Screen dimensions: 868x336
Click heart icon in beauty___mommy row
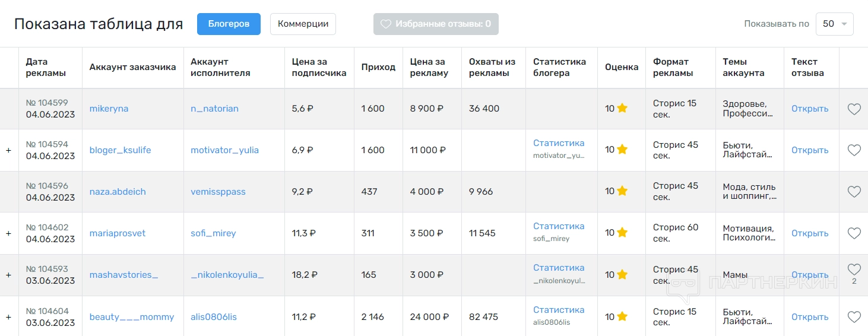854,317
